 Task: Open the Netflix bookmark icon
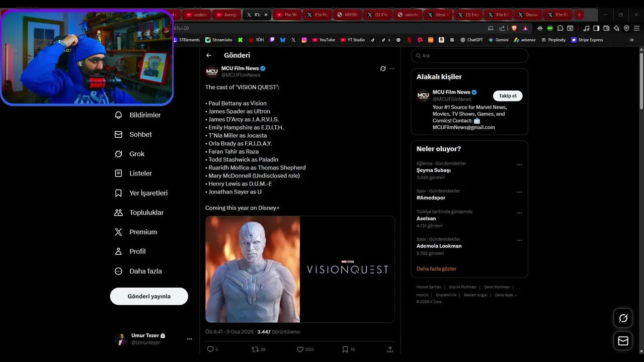point(409,40)
